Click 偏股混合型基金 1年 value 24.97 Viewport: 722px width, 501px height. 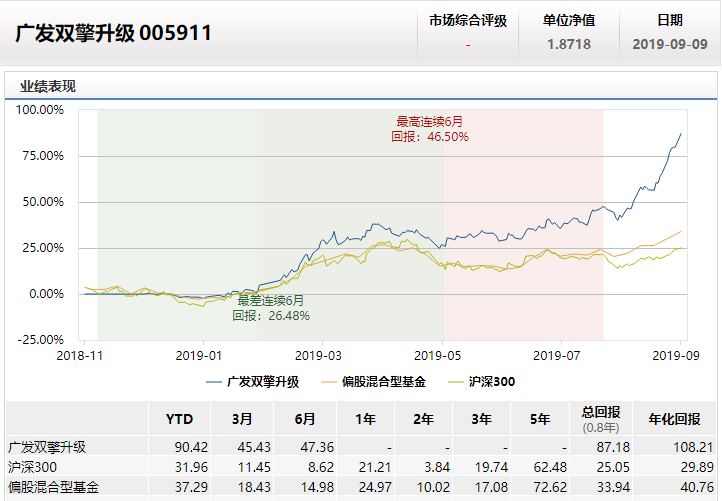[375, 487]
